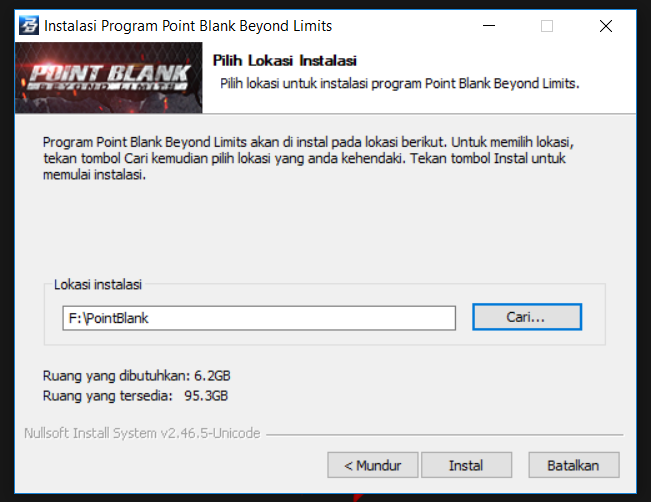Click the 95.3GB available space value
651x502 pixels.
pyautogui.click(x=206, y=396)
